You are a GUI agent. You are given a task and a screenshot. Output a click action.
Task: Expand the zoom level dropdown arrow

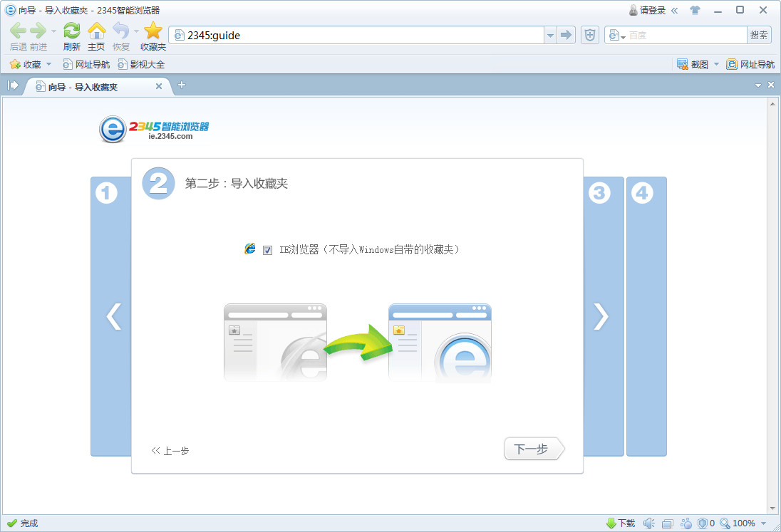[x=763, y=523]
